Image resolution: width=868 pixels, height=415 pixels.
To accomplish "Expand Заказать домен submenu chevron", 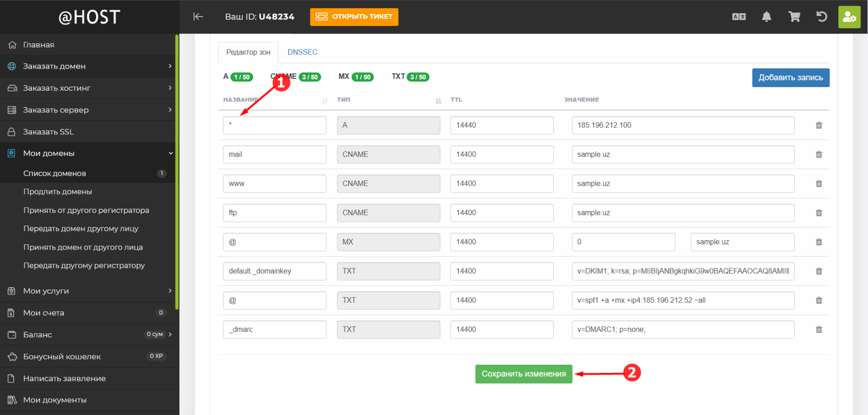I will pos(170,66).
